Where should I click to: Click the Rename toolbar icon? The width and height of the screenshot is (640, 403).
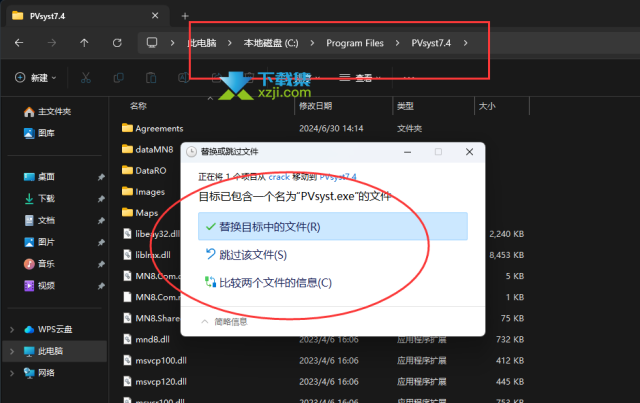point(184,78)
